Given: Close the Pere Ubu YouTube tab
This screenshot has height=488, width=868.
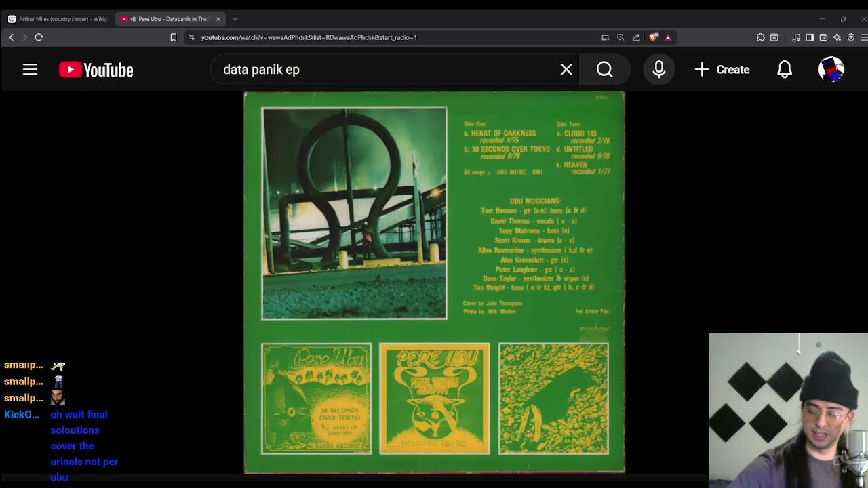Looking at the screenshot, I should (x=218, y=19).
